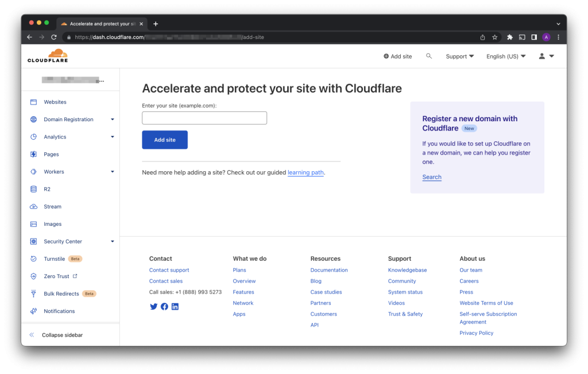Image resolution: width=588 pixels, height=374 pixels.
Task: Follow the learning path link
Action: [x=305, y=172]
